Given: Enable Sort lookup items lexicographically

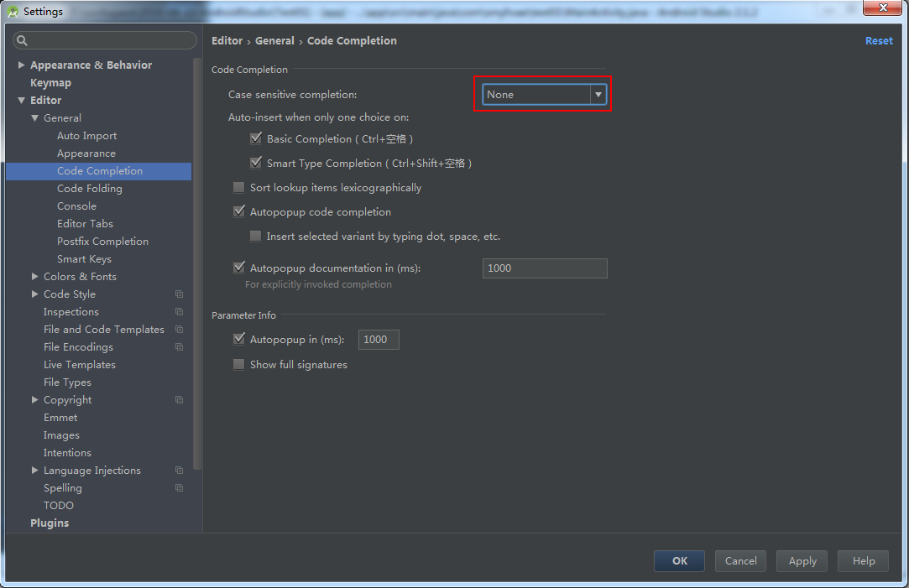Looking at the screenshot, I should pyautogui.click(x=239, y=187).
